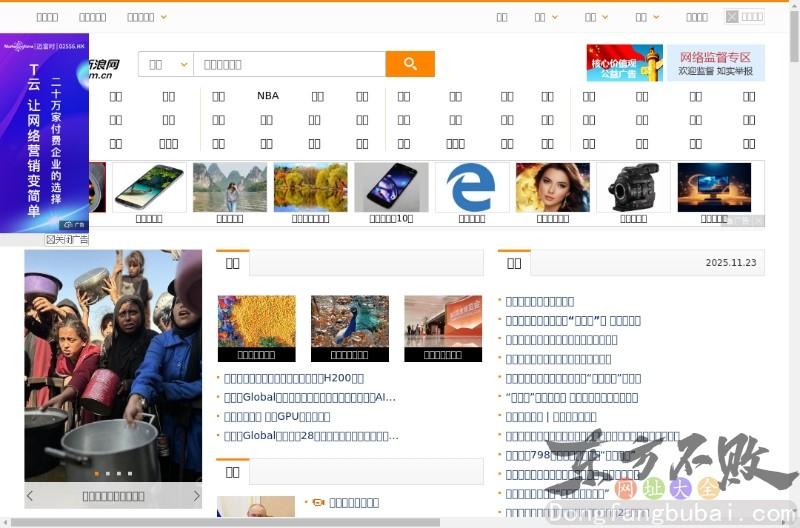Advance photo slideshow with the right arrow
The image size is (800, 528).
pyautogui.click(x=196, y=496)
